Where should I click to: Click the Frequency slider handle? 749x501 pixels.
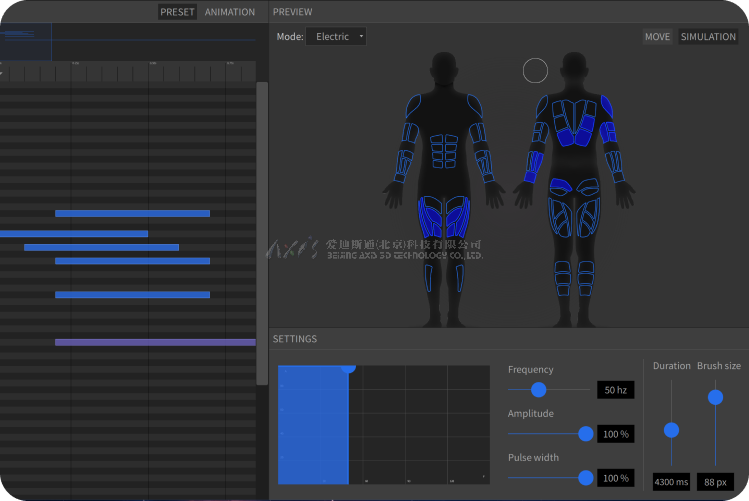(x=538, y=390)
